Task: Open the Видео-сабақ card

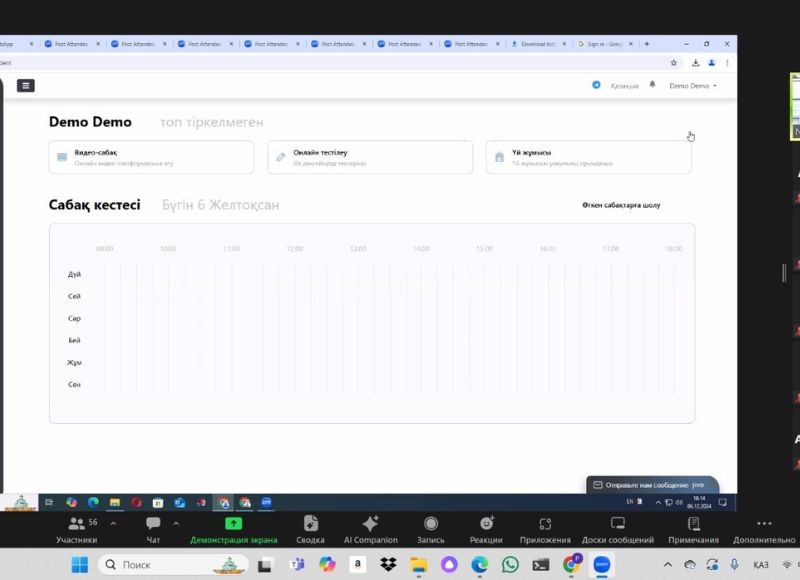Action: (x=152, y=157)
